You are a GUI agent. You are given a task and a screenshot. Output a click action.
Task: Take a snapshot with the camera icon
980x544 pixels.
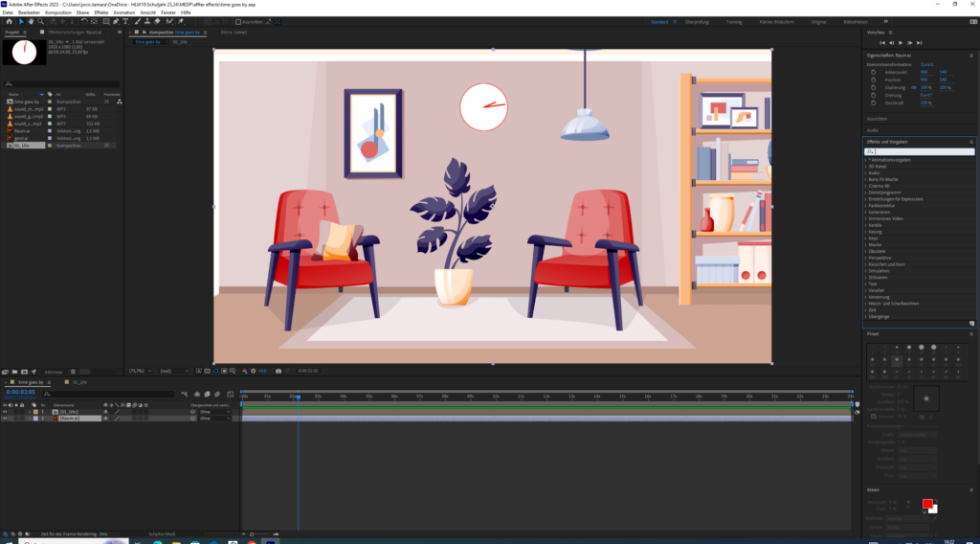tap(278, 371)
